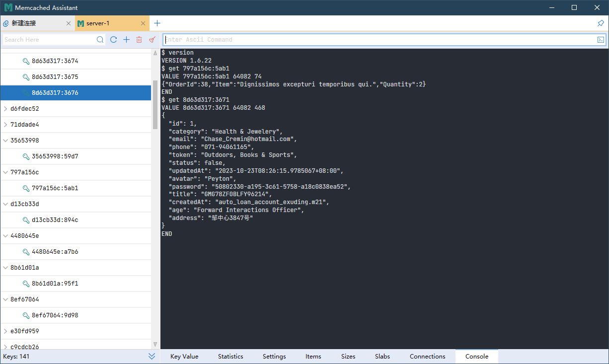This screenshot has height=364, width=609.
Task: Collapse the 797a156c group
Action: 5,172
